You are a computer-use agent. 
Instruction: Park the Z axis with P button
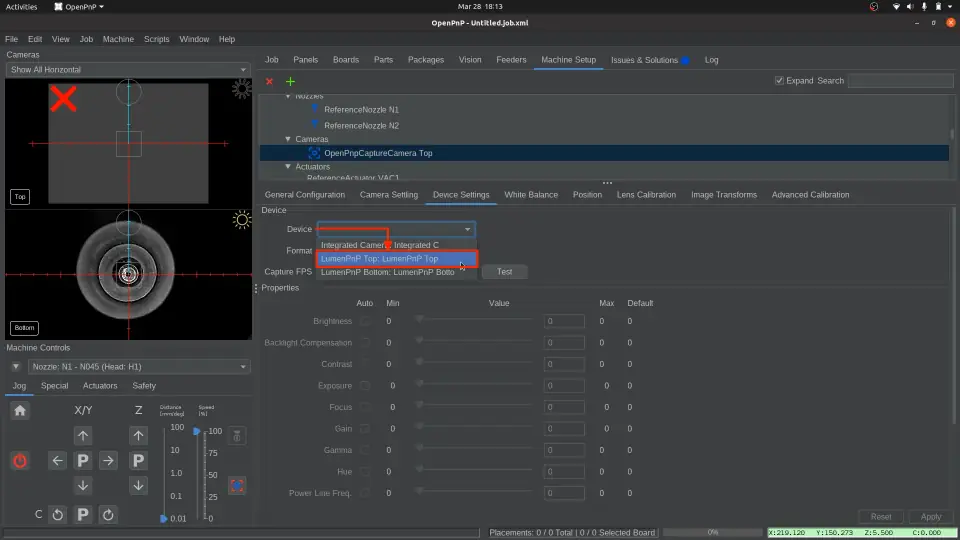[138, 461]
